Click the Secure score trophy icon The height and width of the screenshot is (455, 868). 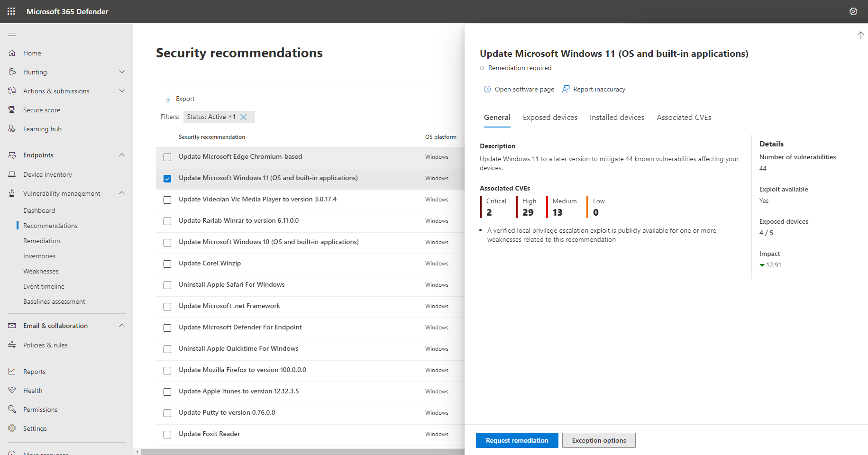(12, 110)
